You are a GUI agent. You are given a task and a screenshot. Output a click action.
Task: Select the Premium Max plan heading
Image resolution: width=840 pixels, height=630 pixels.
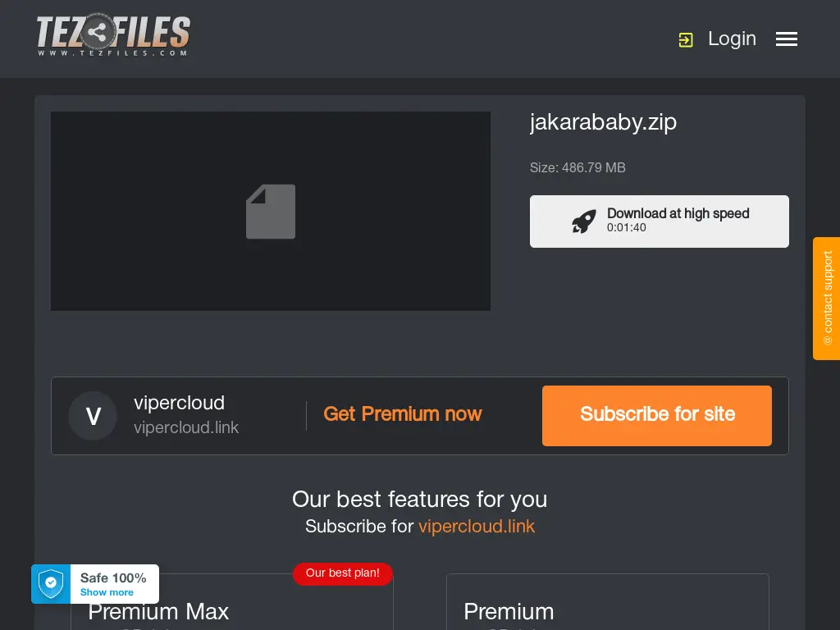(x=158, y=612)
